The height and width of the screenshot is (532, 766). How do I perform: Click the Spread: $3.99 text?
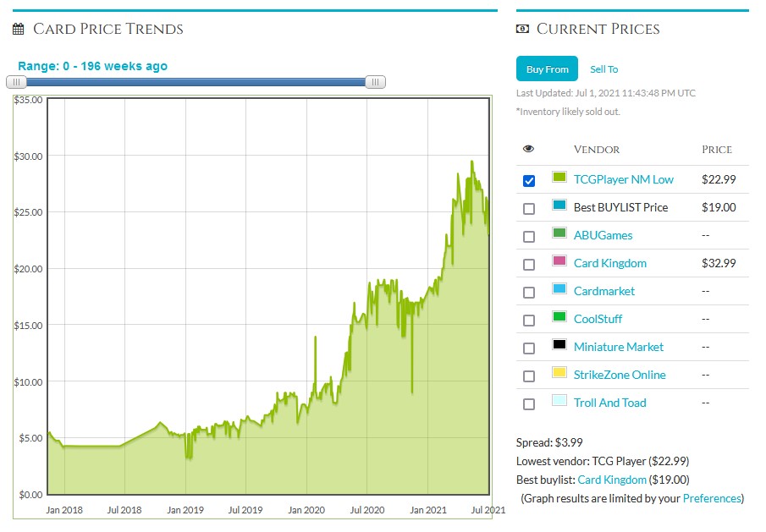(549, 442)
